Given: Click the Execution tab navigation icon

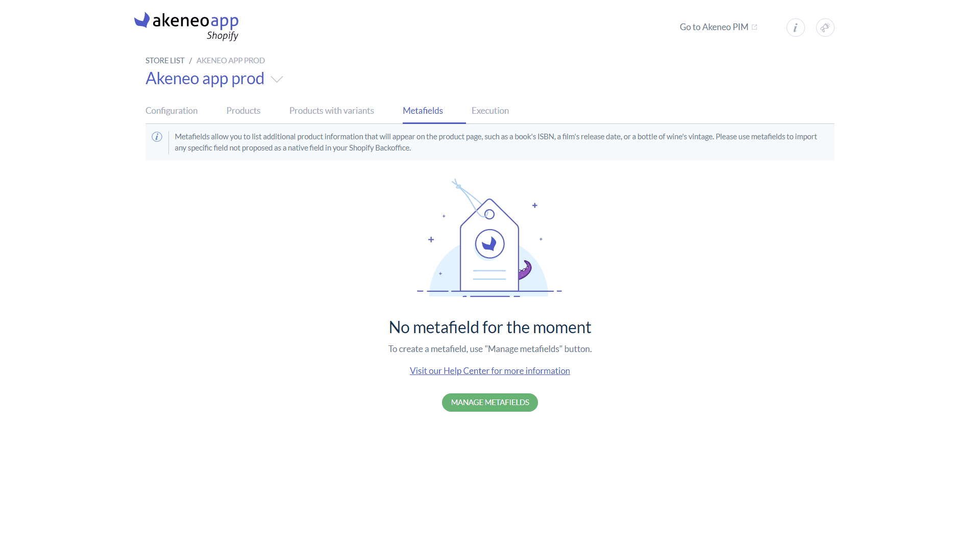Looking at the screenshot, I should click(490, 110).
